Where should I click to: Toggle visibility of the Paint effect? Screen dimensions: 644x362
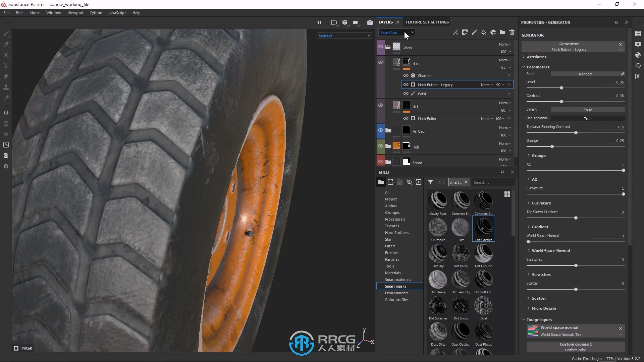pos(406,94)
